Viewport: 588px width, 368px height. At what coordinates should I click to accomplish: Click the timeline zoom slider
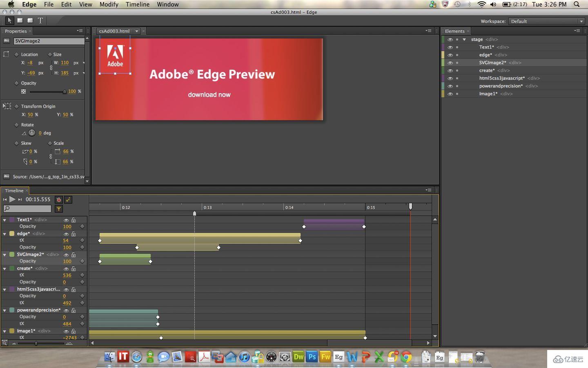[x=36, y=343]
